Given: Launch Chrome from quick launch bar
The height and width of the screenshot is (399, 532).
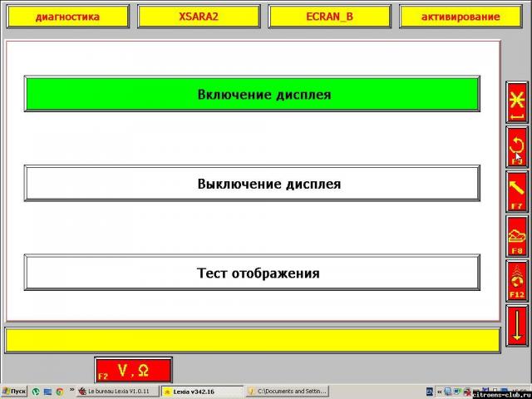Looking at the screenshot, I should pyautogui.click(x=60, y=392).
